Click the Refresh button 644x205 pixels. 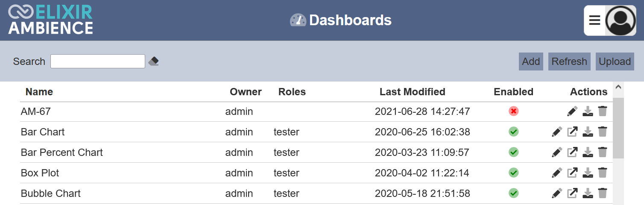coord(569,61)
